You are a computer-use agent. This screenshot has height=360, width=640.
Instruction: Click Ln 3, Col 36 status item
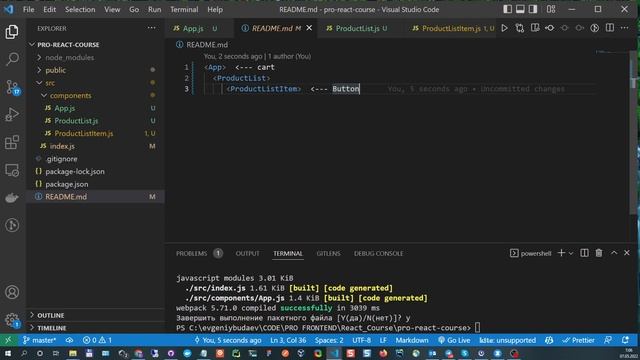click(x=288, y=340)
